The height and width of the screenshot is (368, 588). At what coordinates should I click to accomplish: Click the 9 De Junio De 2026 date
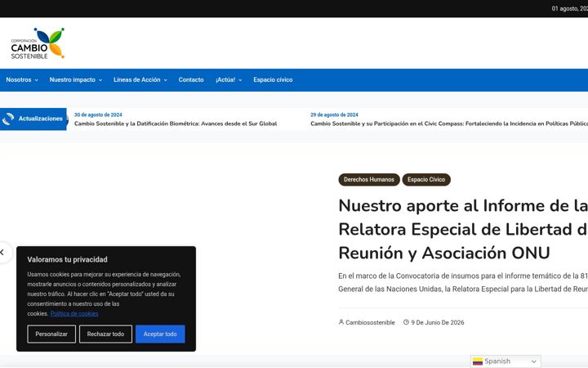pos(437,322)
